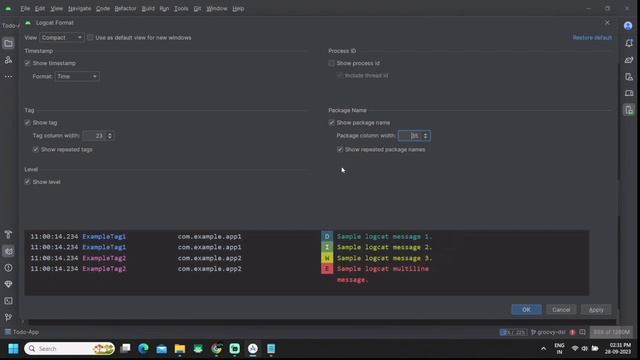Uncheck Show tag checkbox
640x360 pixels.
pyautogui.click(x=27, y=122)
